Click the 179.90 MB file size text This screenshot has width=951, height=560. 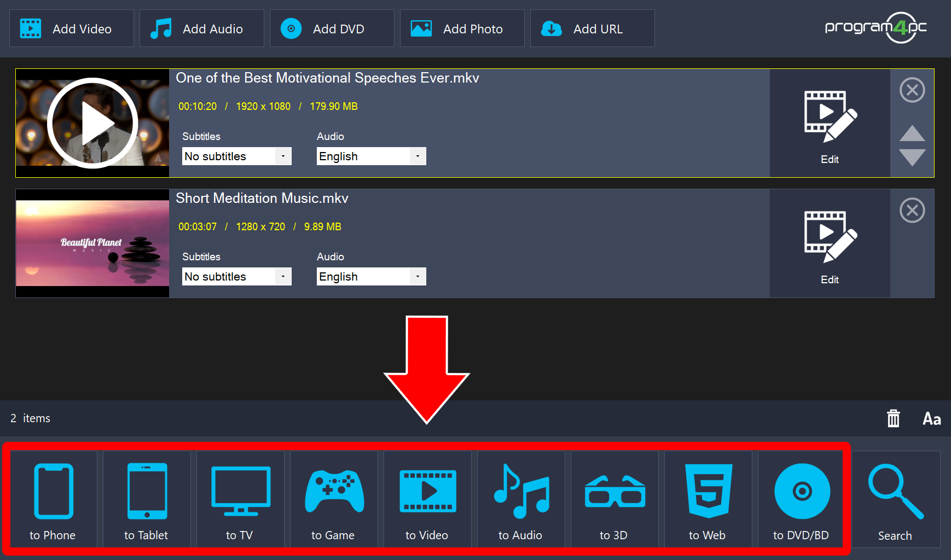point(334,107)
